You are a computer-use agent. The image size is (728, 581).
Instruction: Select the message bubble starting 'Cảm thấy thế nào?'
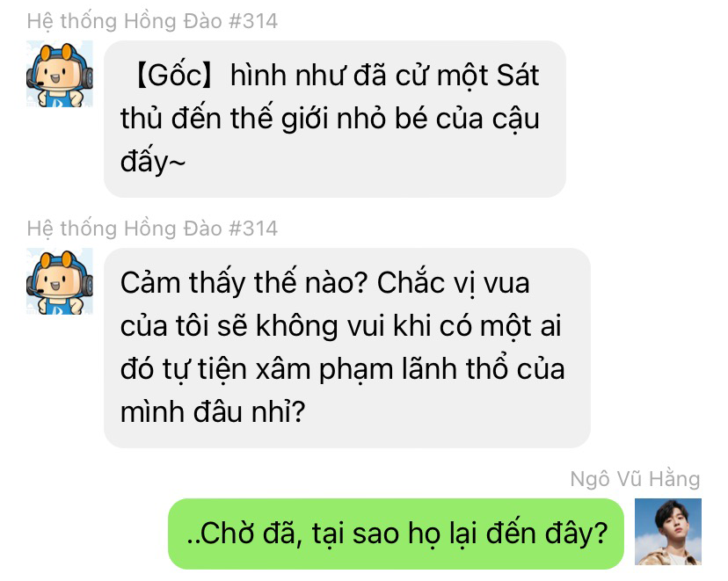346,347
